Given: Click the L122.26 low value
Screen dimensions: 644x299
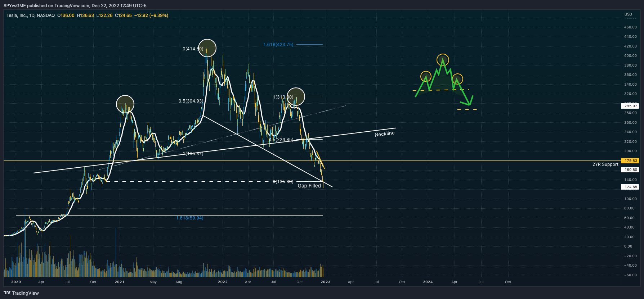Looking at the screenshot, I should click(x=104, y=15).
